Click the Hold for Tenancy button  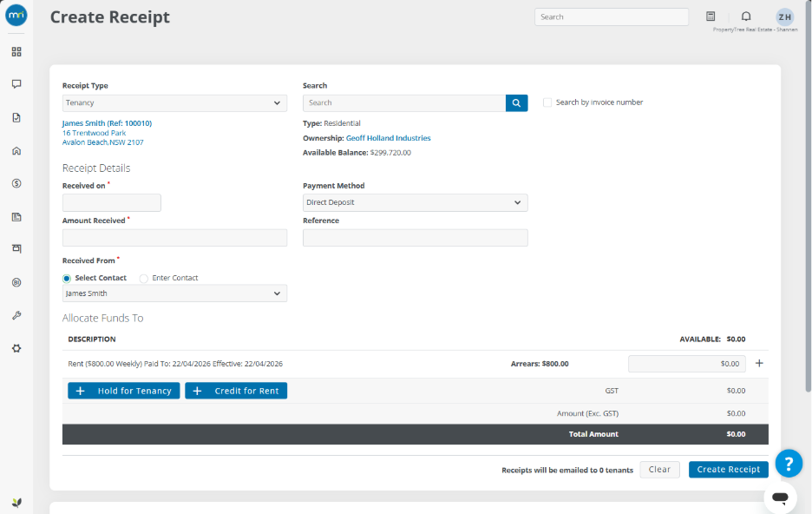point(124,391)
